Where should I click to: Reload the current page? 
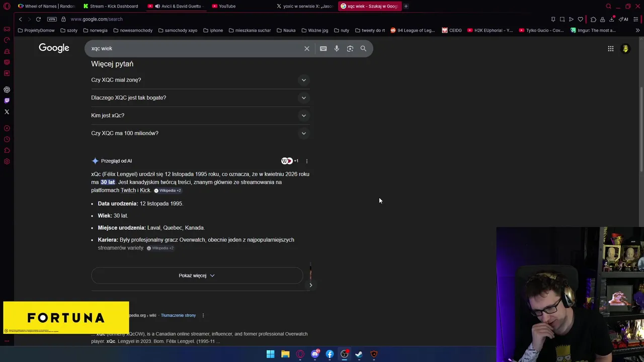[x=38, y=19]
